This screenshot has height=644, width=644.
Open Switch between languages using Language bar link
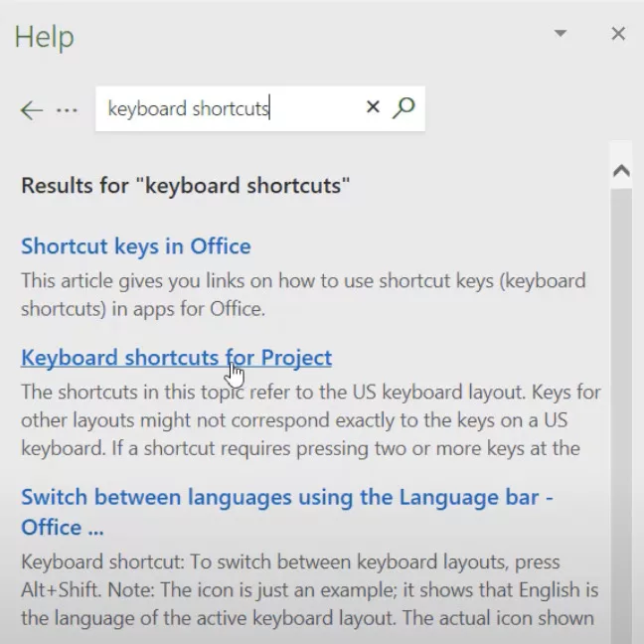(x=287, y=512)
